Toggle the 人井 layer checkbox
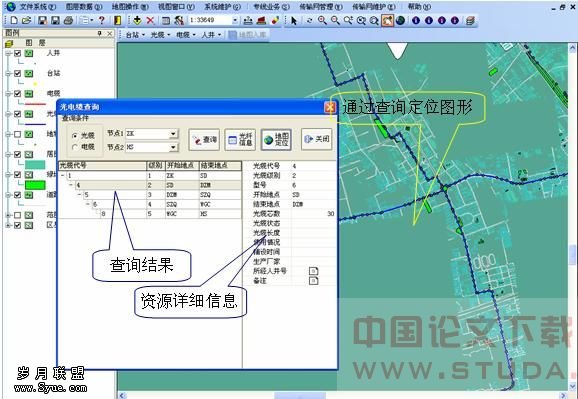 coord(17,53)
